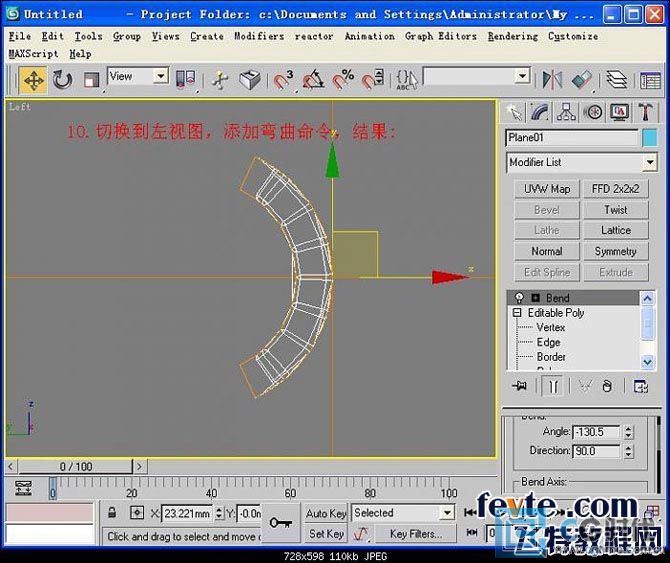The width and height of the screenshot is (670, 563).
Task: Click the Plane01 object name field
Action: pos(572,138)
